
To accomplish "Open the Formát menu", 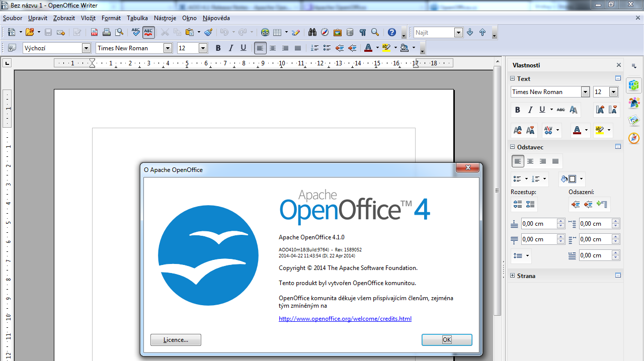I will (111, 18).
